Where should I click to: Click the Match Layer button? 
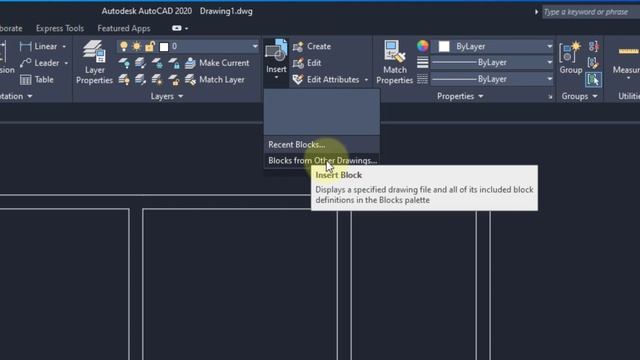(215, 80)
